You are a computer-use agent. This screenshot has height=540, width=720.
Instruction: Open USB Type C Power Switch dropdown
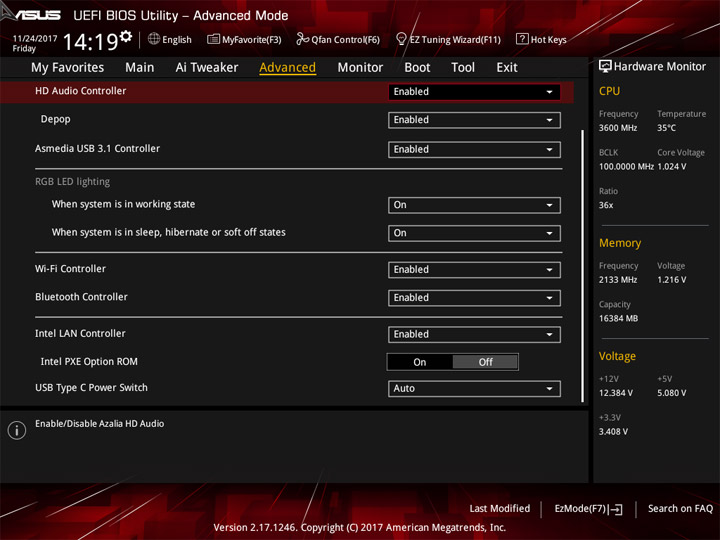474,389
